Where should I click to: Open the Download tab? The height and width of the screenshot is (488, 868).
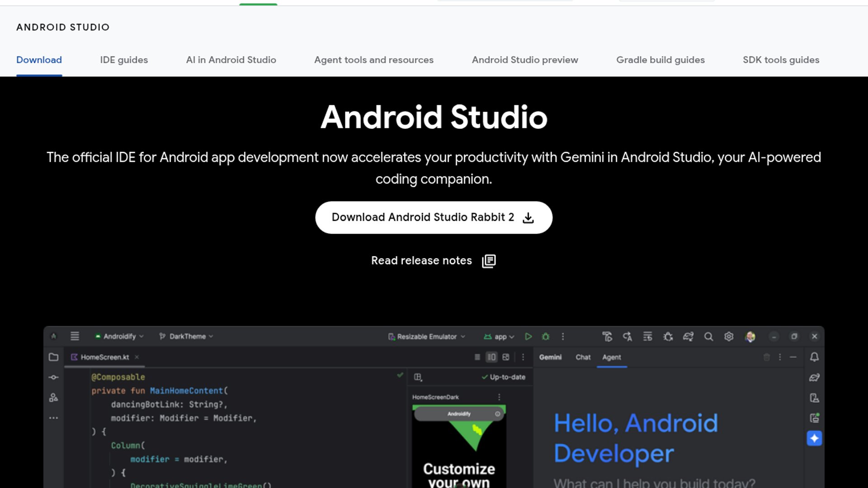tap(39, 60)
